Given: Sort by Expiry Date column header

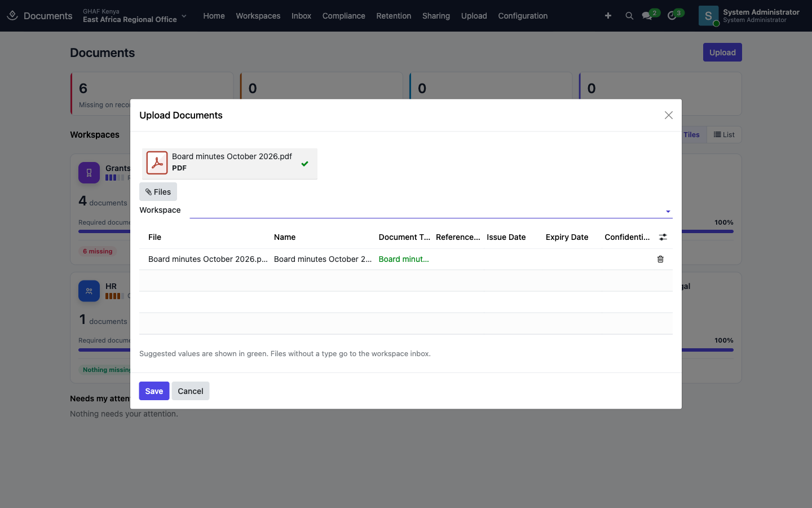Looking at the screenshot, I should (x=567, y=237).
